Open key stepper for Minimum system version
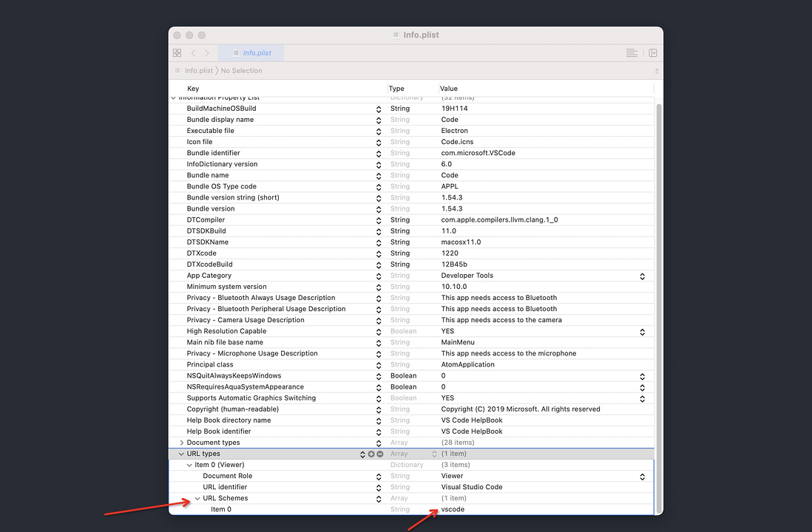 coord(379,287)
